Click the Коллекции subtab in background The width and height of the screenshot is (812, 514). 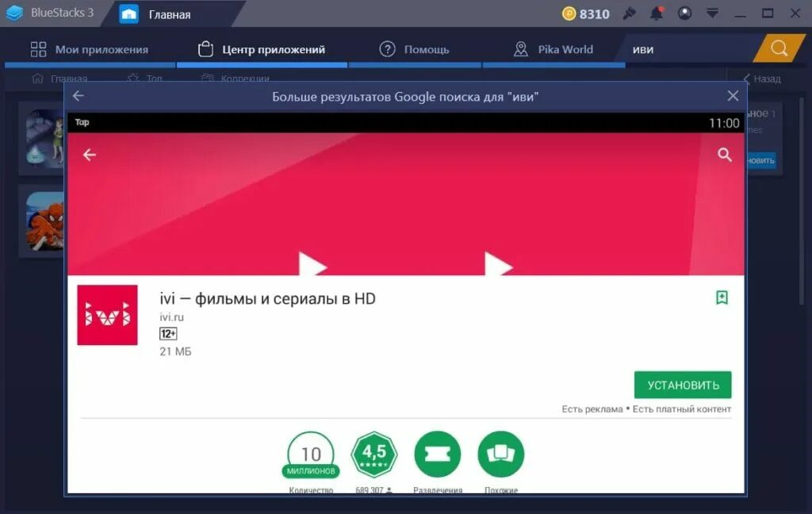(x=236, y=79)
